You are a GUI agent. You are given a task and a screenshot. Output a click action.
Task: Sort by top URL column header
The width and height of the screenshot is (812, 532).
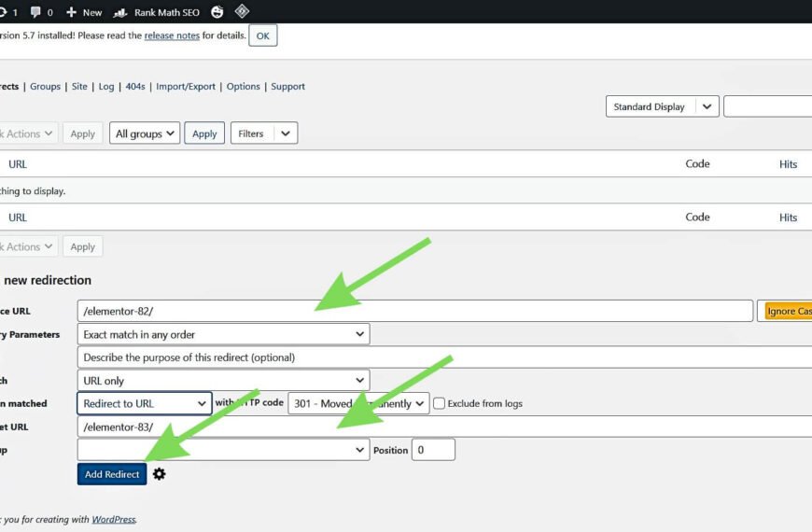tap(18, 164)
